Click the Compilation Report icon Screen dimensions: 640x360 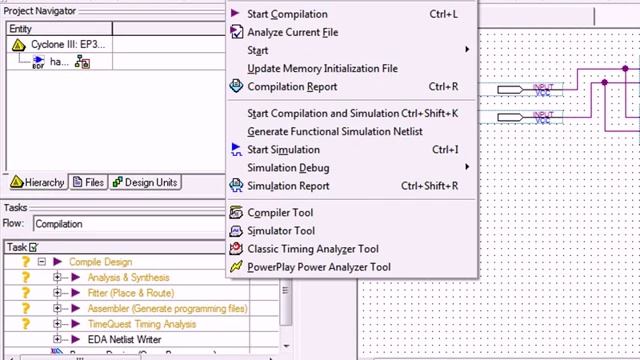click(x=236, y=86)
